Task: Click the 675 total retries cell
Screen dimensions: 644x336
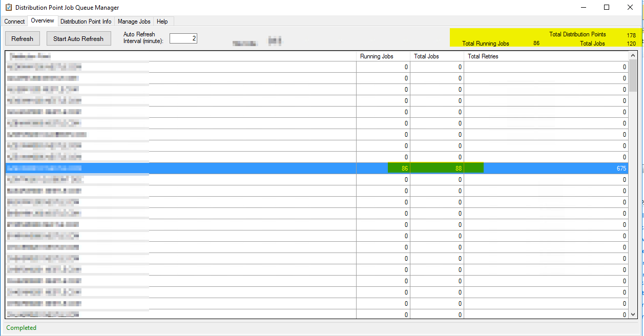Action: [546, 168]
